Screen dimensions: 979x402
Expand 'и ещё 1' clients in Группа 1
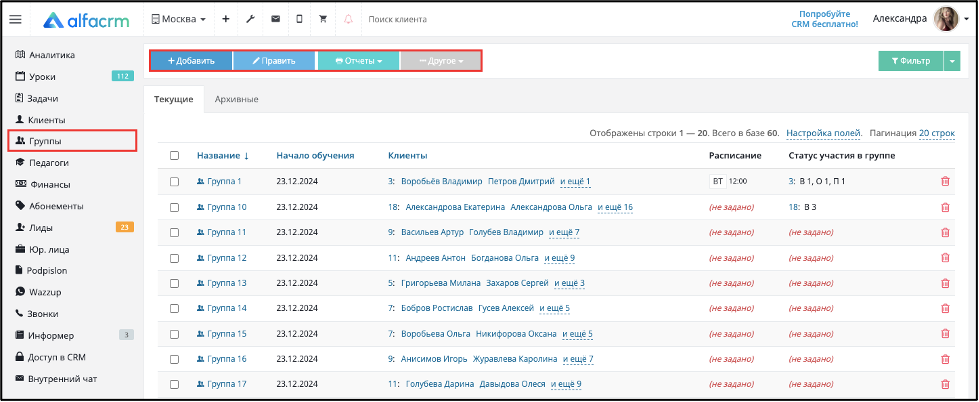575,182
